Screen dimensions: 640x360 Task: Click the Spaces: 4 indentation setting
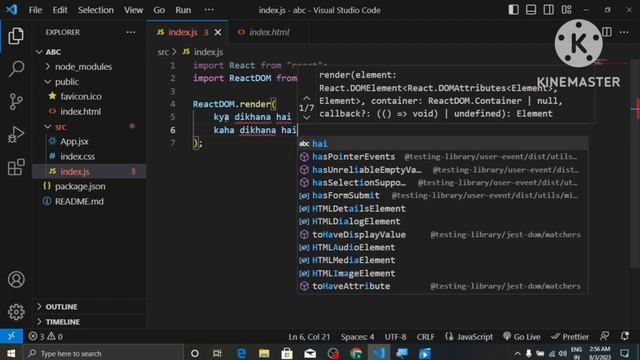point(357,336)
